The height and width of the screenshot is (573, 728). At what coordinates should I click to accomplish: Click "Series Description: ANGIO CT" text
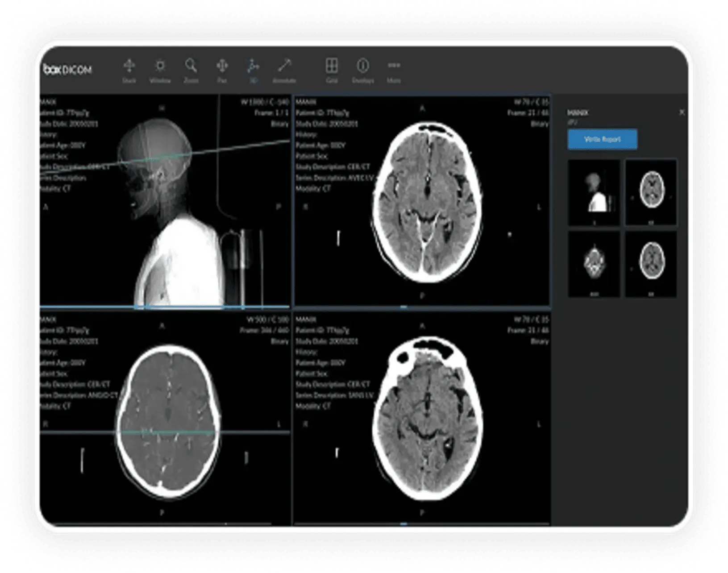click(79, 395)
